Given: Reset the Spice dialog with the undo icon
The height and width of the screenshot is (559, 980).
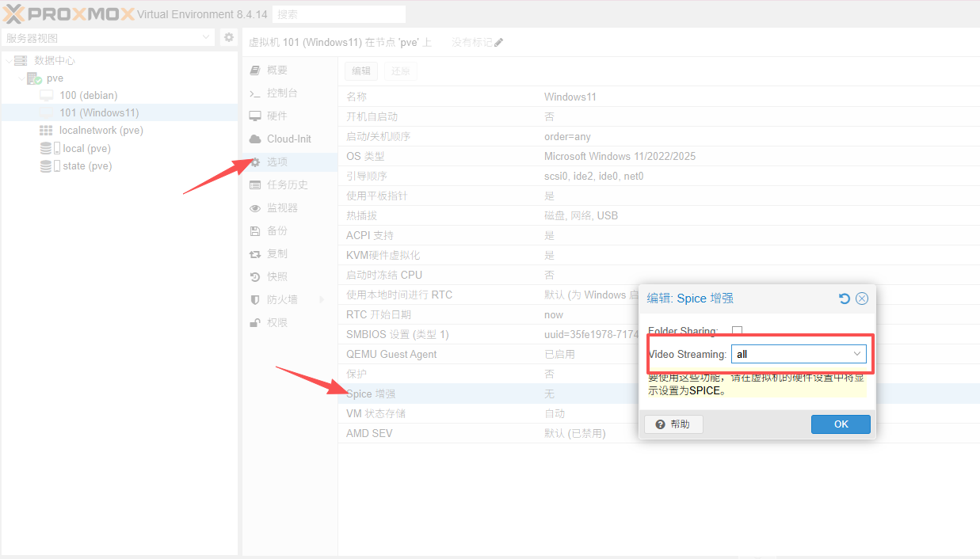Looking at the screenshot, I should click(845, 299).
